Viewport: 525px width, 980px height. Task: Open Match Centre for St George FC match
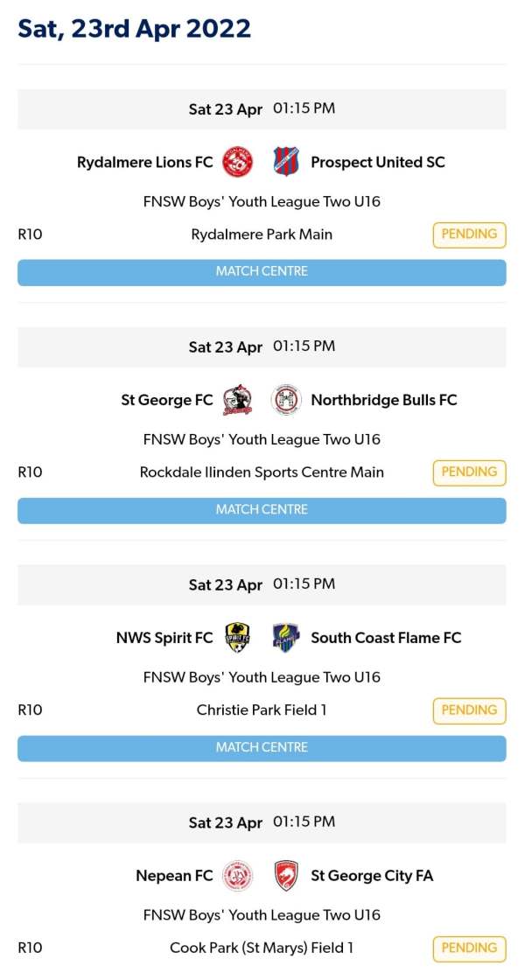[x=262, y=510]
